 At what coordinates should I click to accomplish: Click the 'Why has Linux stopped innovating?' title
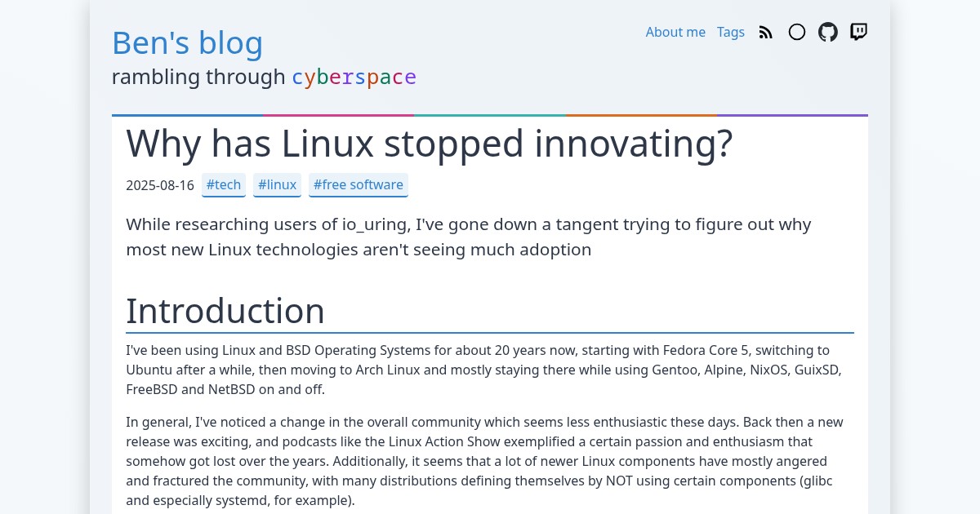point(430,144)
